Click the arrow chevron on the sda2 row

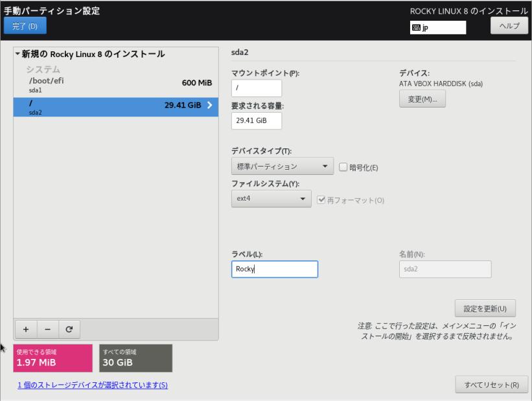coord(210,105)
